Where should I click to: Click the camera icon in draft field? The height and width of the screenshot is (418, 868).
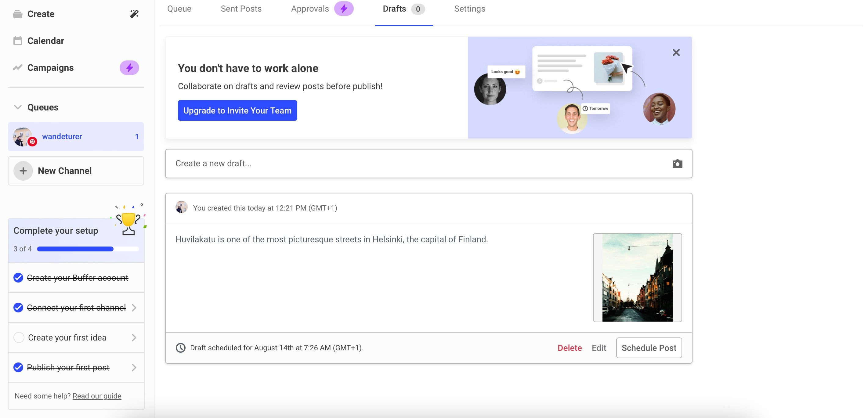[677, 164]
